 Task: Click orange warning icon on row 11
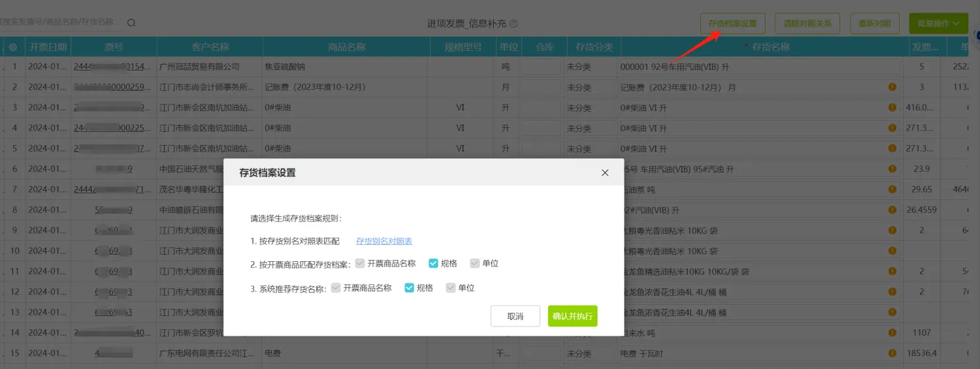892,271
